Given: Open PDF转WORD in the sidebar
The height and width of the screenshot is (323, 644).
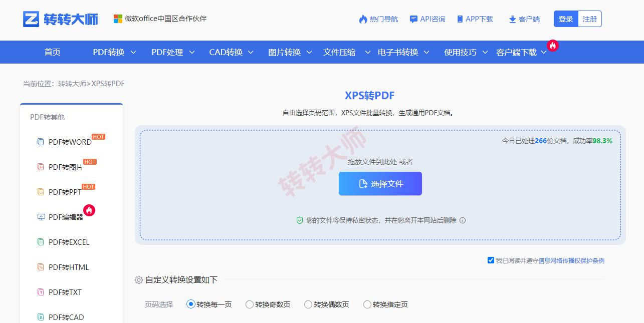Looking at the screenshot, I should pos(70,142).
